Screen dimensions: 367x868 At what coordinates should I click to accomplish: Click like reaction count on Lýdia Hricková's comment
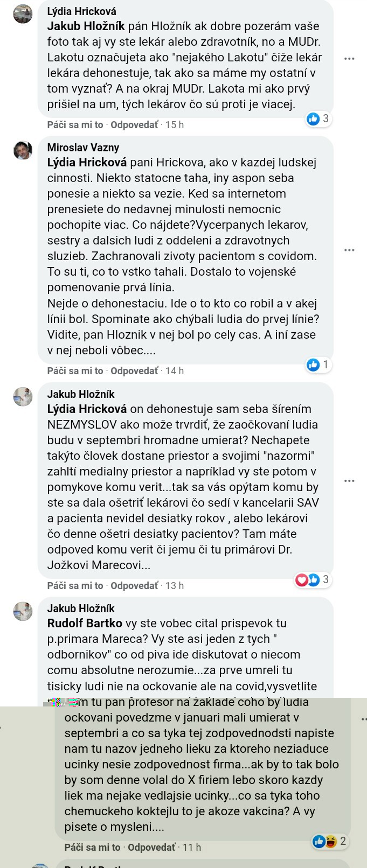click(318, 118)
